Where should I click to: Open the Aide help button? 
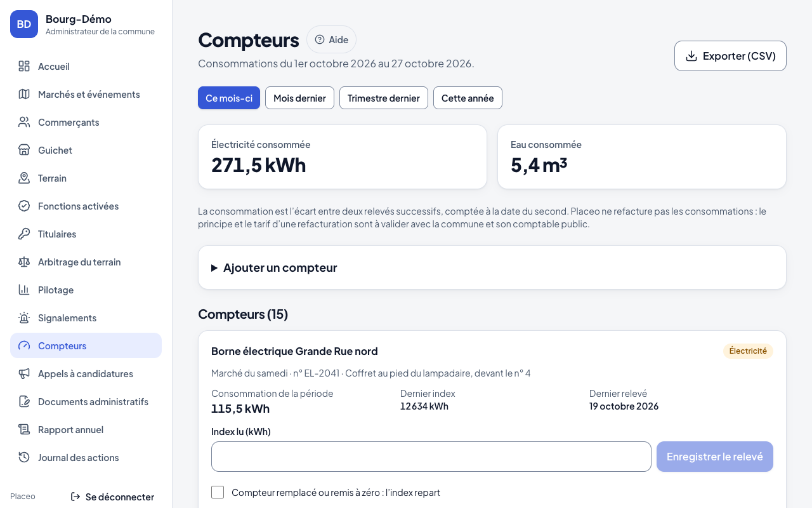pos(331,39)
